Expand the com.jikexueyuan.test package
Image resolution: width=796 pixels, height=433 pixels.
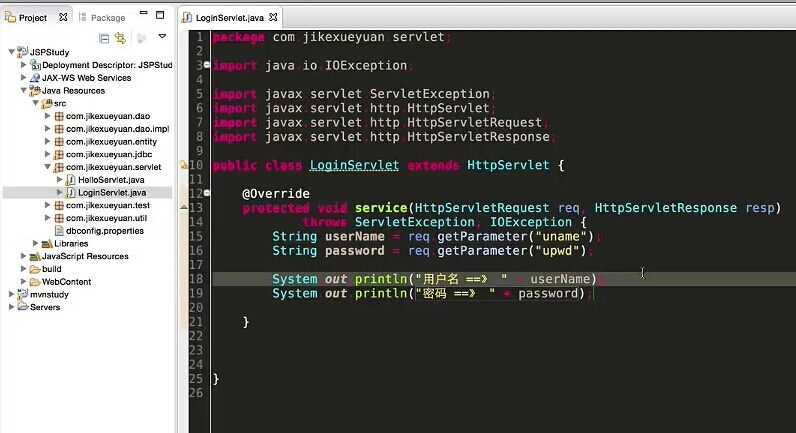coord(48,205)
